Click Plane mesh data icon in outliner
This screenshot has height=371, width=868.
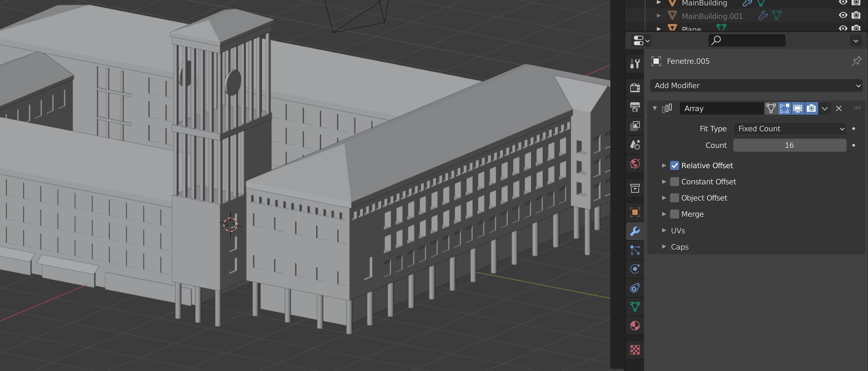point(721,28)
